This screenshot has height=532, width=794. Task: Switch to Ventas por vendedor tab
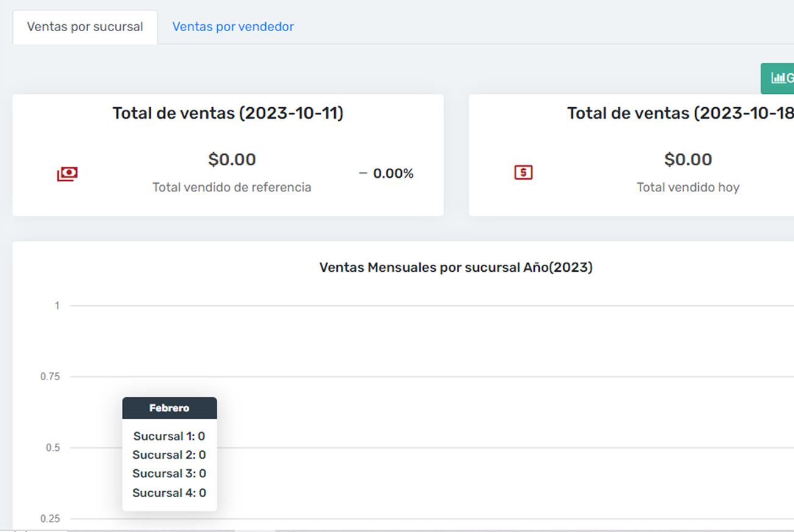(x=233, y=27)
